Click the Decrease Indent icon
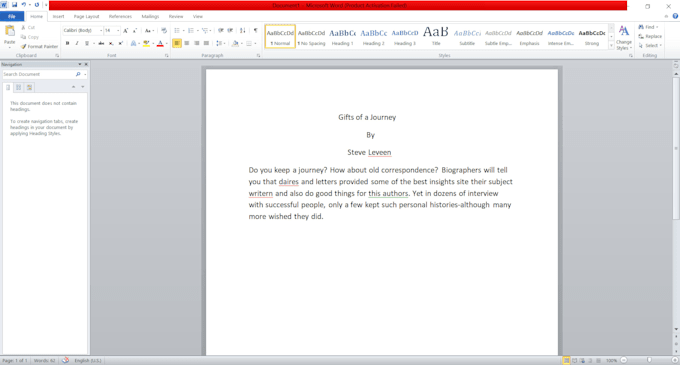Viewport: 680px width, 365px height. pos(221,30)
